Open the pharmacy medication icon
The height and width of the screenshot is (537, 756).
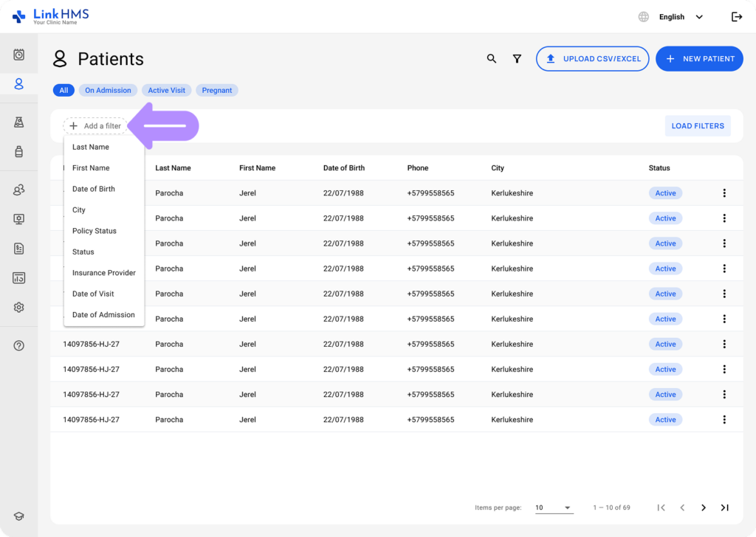coord(19,152)
